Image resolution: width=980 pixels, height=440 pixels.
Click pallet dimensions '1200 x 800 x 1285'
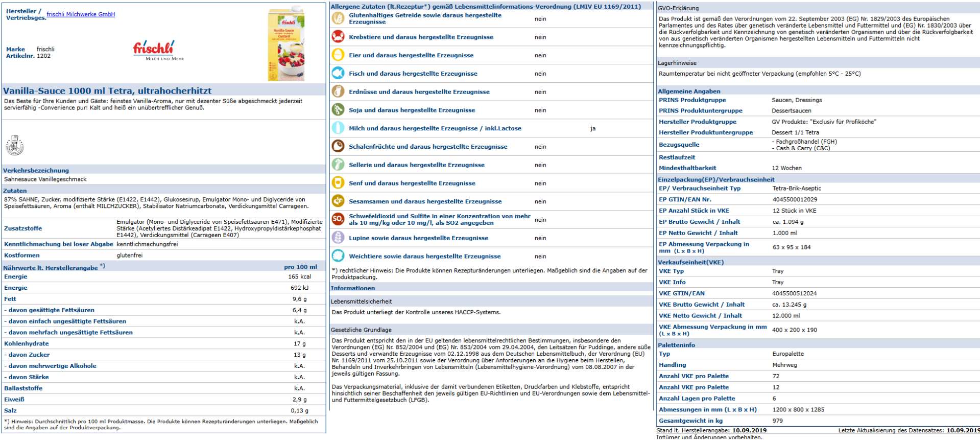(x=798, y=410)
